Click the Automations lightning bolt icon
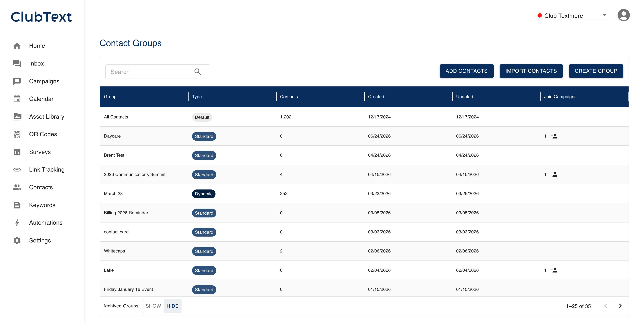 (17, 223)
